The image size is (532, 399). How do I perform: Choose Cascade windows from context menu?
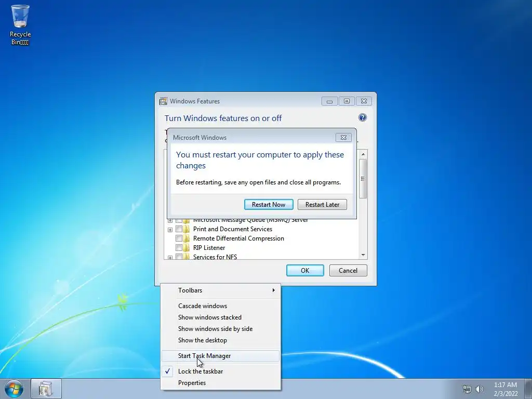click(x=220, y=305)
